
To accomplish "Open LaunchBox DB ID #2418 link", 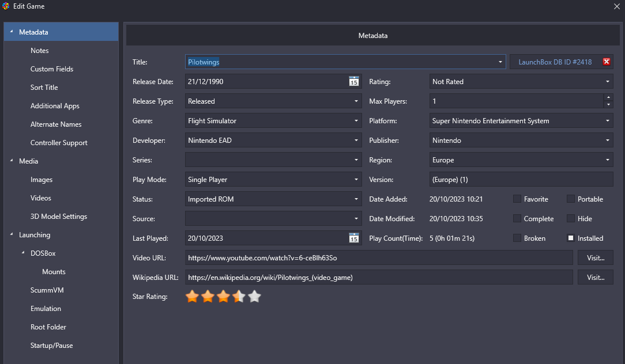I will tap(555, 62).
